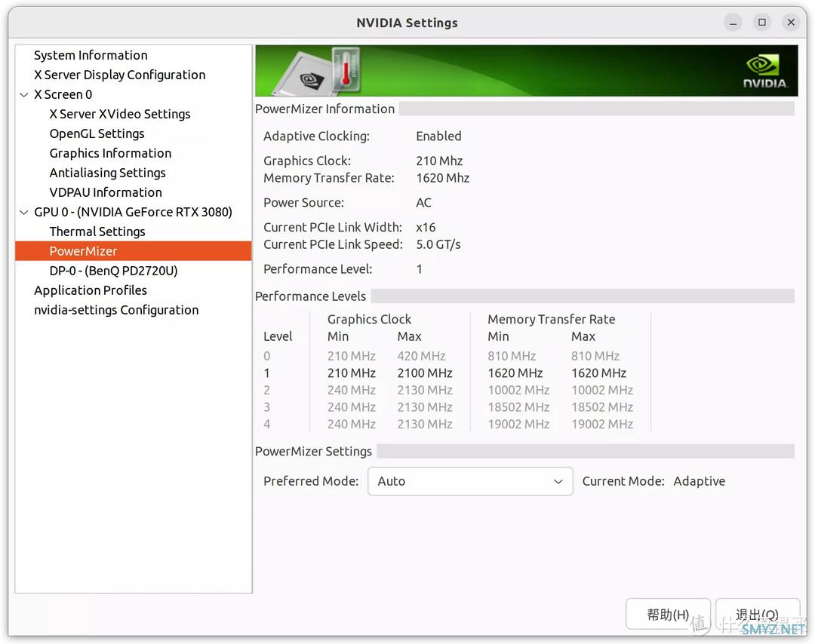The height and width of the screenshot is (644, 815).
Task: Select X Server Display Configuration
Action: click(x=119, y=75)
